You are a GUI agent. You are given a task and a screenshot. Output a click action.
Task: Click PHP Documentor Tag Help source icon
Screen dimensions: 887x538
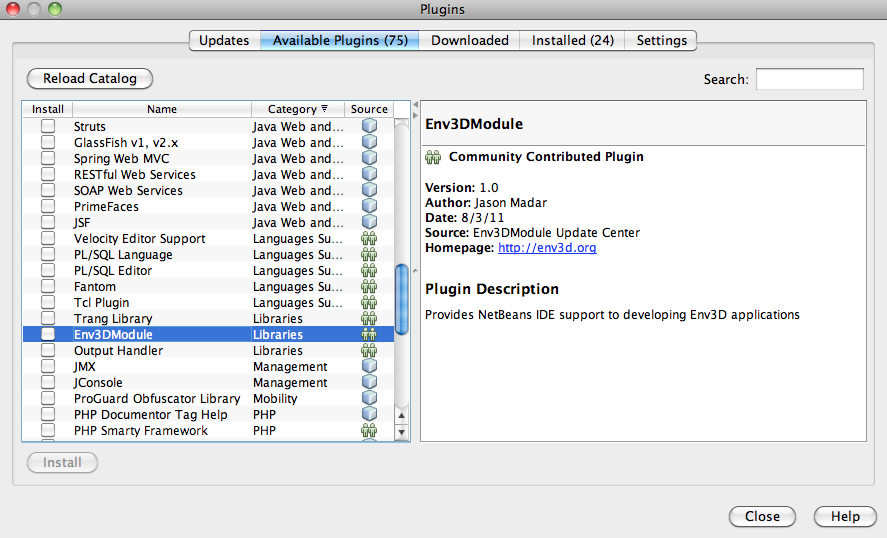(369, 414)
